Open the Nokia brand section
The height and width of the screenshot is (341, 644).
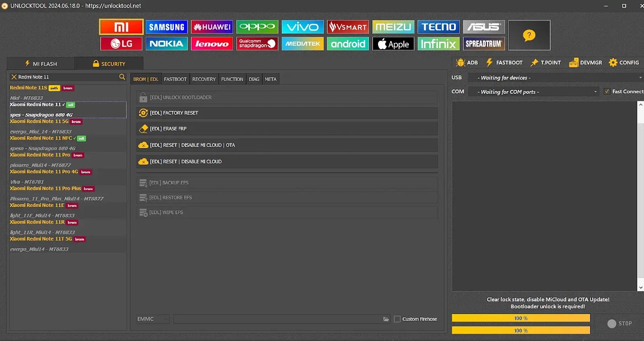pos(167,43)
